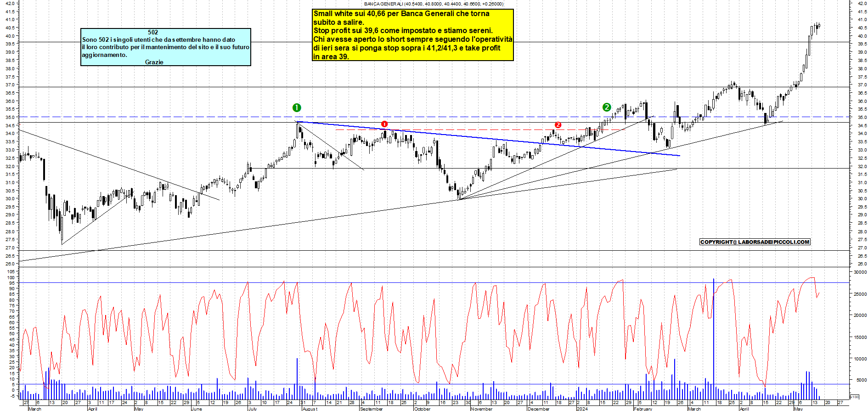868x411 pixels.
Task: Click the COPYRIGHT LABORSADEIPICCOLI.COM label
Action: click(755, 242)
